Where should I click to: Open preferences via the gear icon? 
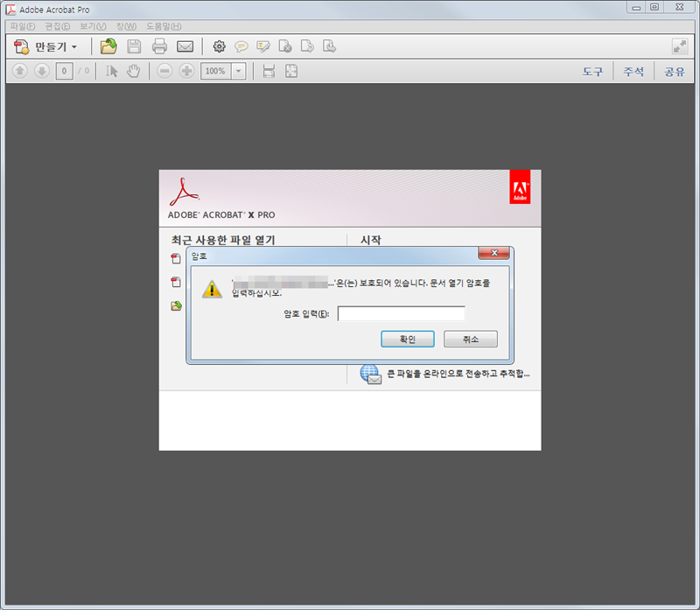pos(220,46)
